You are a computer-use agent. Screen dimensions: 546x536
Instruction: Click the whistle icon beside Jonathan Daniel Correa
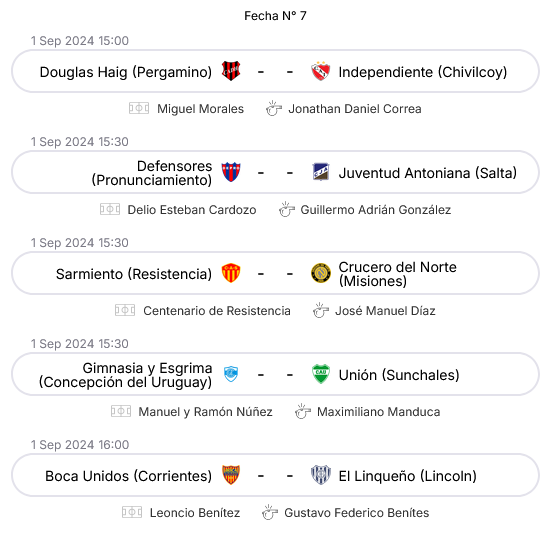point(274,108)
